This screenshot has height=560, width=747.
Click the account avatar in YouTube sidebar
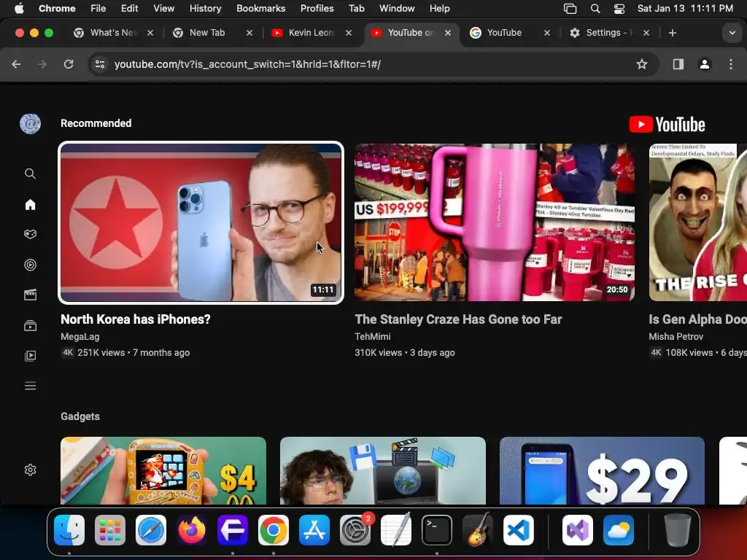click(x=30, y=124)
